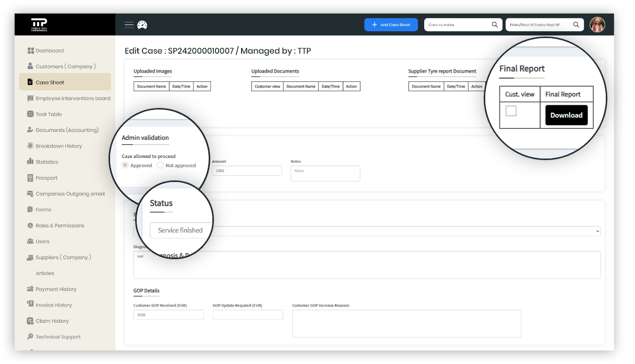Click the Customer GOP Received field
Viewport: 635px width, 364px height.
tap(169, 315)
